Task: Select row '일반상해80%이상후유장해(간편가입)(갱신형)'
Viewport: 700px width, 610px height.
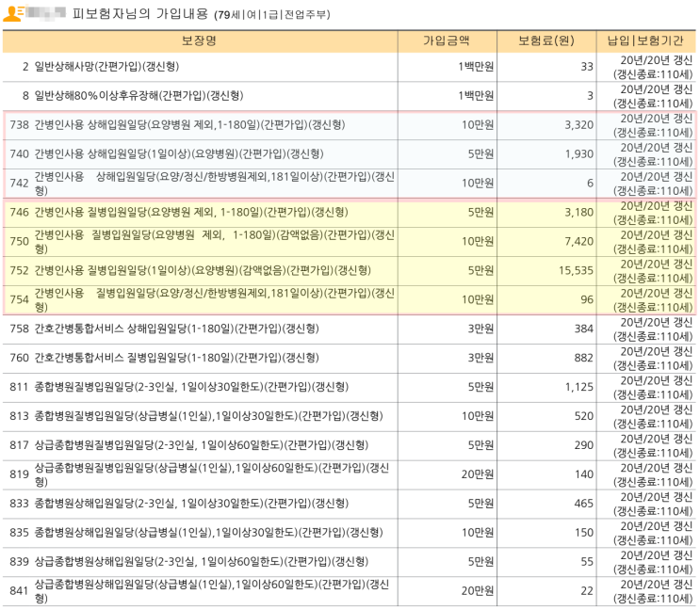Action: click(x=350, y=96)
